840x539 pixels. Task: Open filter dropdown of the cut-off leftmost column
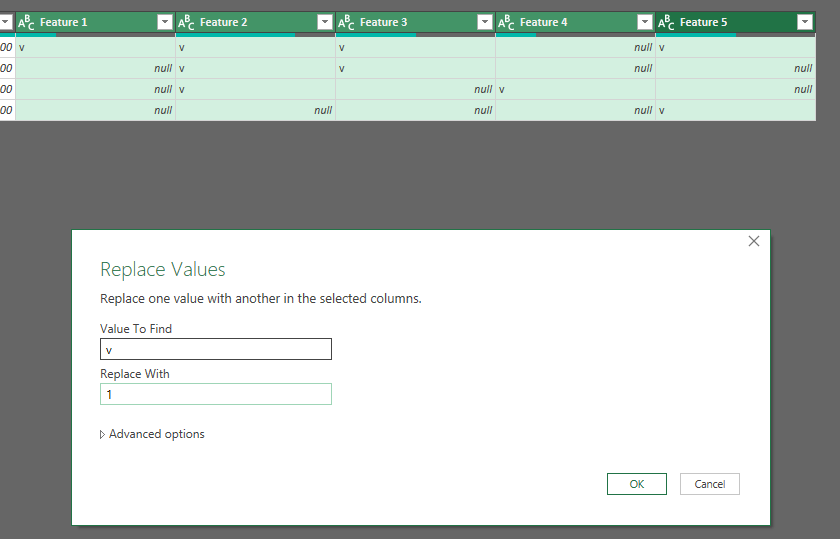tap(5, 22)
